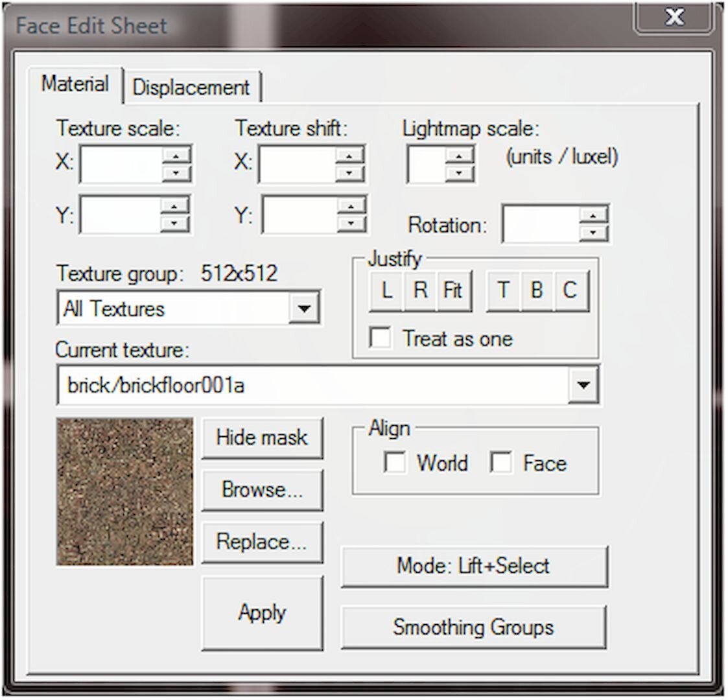Viewport: 728px width, 700px height.
Task: Decrease Texture scale Y with down arrow
Action: click(x=174, y=223)
